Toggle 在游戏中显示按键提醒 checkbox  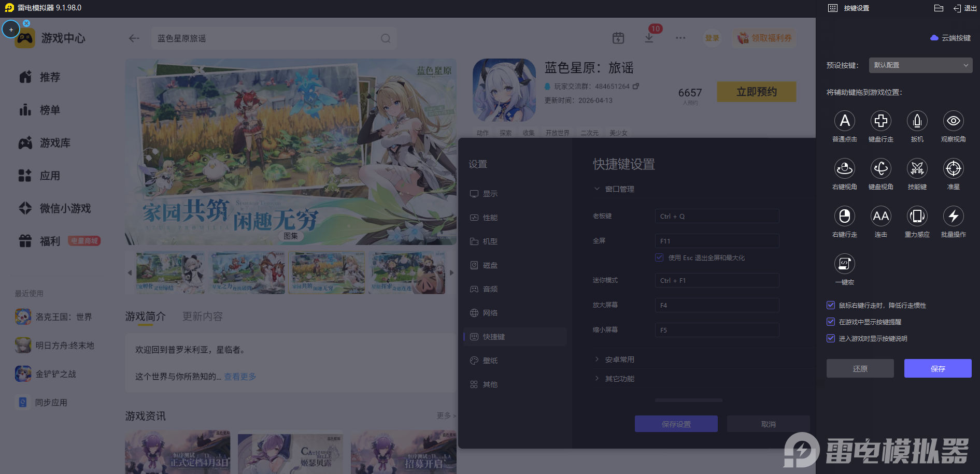[x=831, y=322]
